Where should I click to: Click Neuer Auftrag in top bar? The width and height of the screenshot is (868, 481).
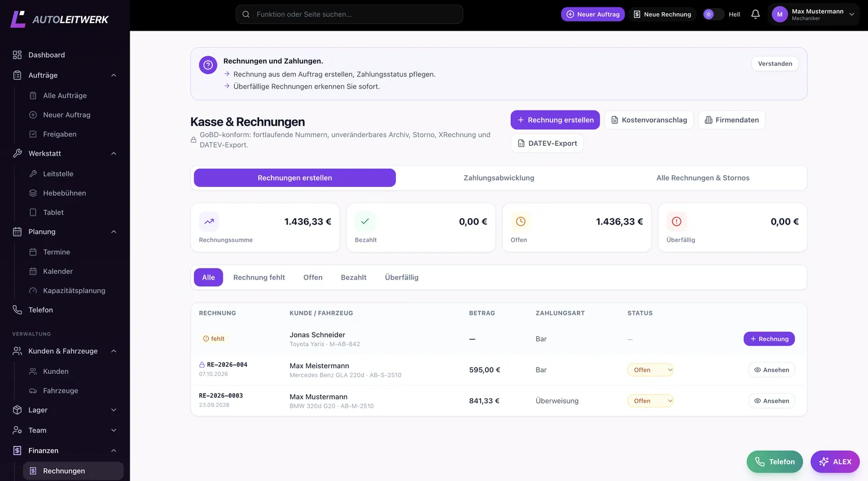click(593, 14)
